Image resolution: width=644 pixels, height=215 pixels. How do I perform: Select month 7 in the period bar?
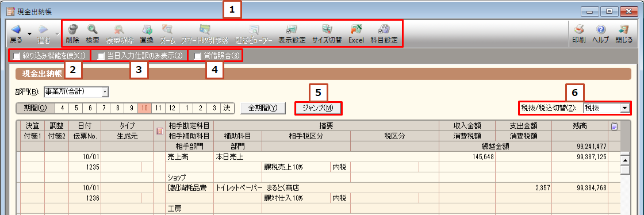[x=103, y=108]
